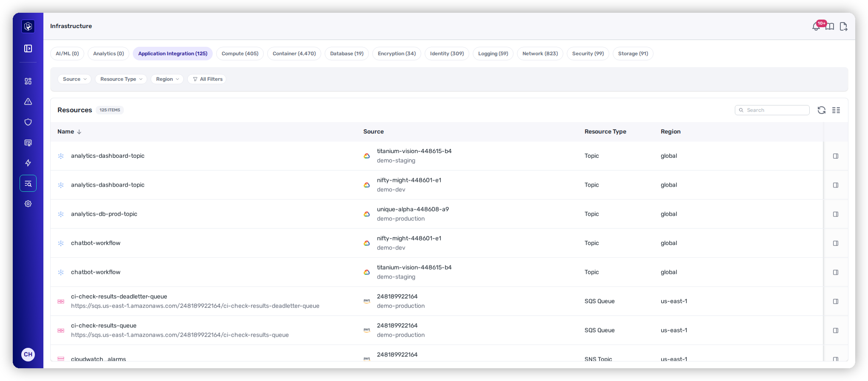Open side panel for chatbot-workflow demo-dev row
The width and height of the screenshot is (868, 381).
(x=836, y=243)
